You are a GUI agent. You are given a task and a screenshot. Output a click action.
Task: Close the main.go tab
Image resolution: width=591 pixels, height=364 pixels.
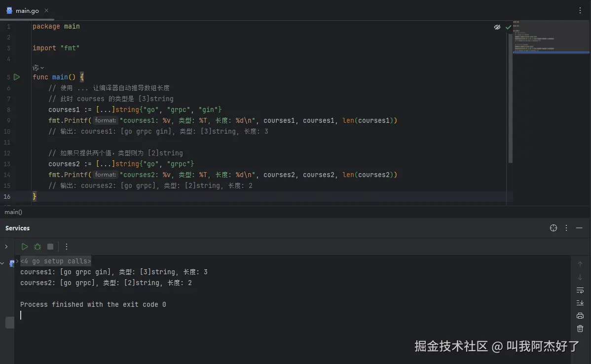[x=46, y=10]
